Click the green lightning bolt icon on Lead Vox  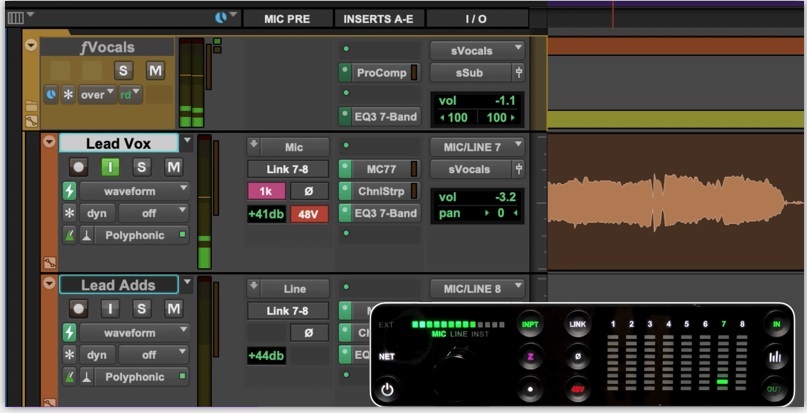click(69, 190)
